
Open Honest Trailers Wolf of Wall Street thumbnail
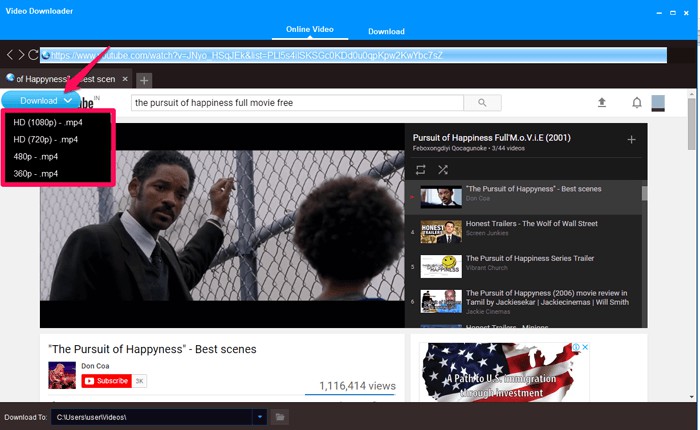[x=441, y=232]
